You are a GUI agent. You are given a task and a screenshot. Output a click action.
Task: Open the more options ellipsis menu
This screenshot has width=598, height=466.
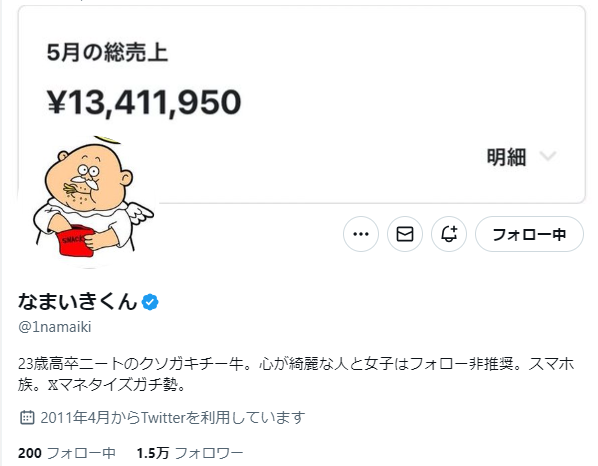pos(361,234)
